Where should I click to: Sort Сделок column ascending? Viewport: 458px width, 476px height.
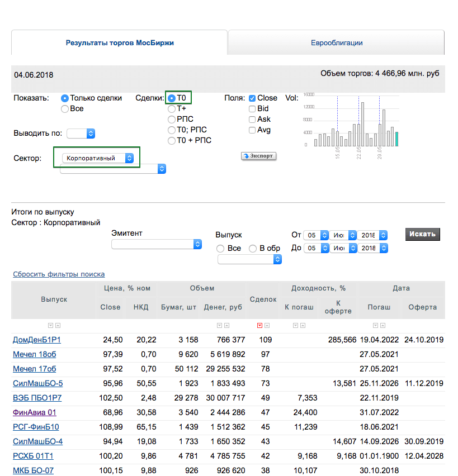pos(267,325)
